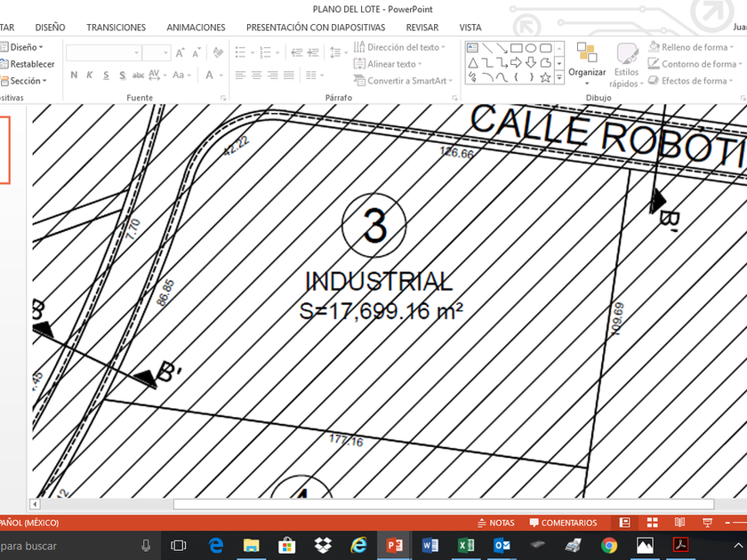Toggle the NOTAS pane in status bar
The height and width of the screenshot is (560, 747).
[x=495, y=523]
